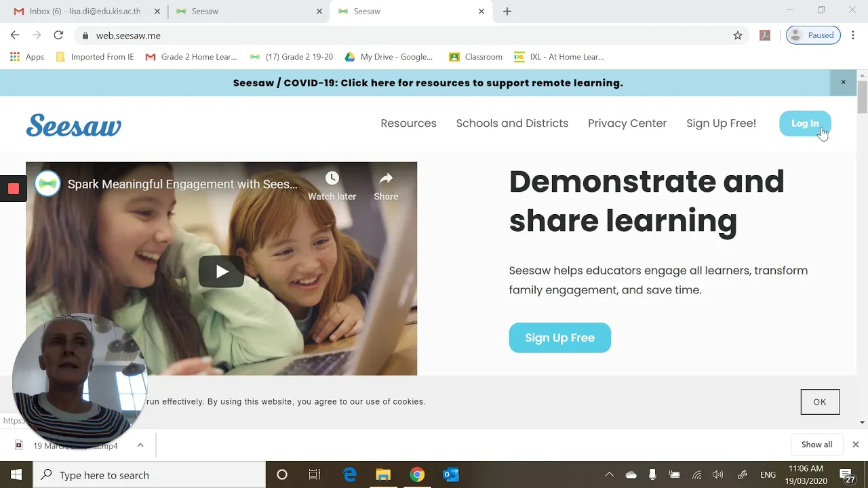Open the Apps bookmarks shortcut
The height and width of the screenshot is (488, 868).
click(x=27, y=57)
